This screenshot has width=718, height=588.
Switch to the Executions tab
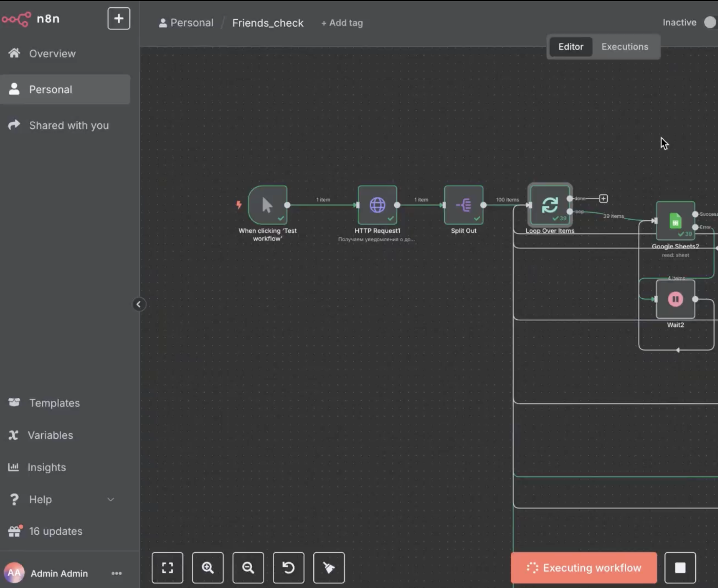(625, 47)
